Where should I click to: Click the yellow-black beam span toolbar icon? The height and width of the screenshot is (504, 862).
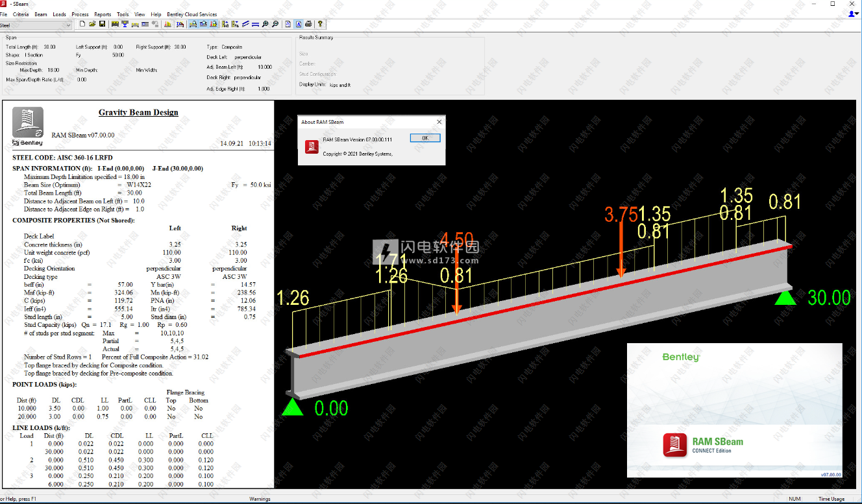click(115, 24)
